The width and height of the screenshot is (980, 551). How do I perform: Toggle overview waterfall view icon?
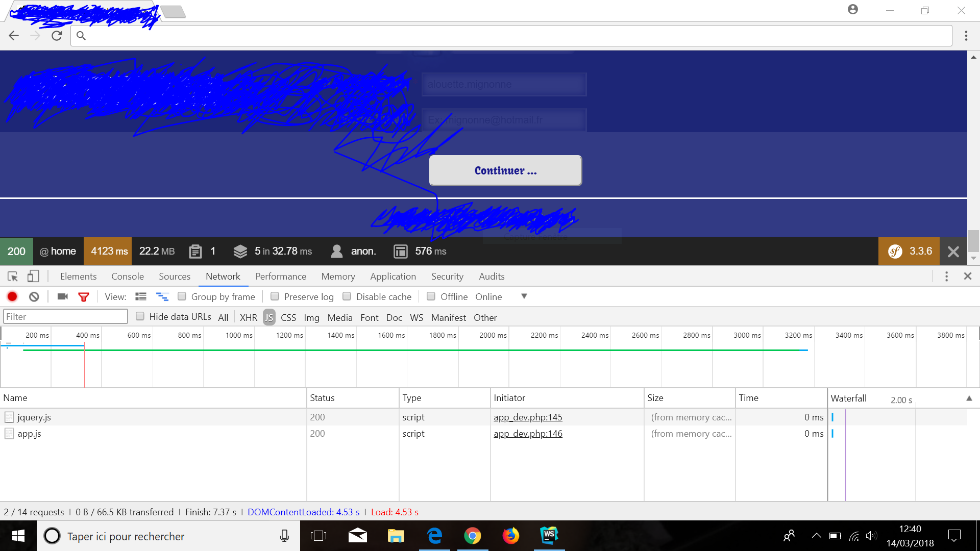(162, 296)
